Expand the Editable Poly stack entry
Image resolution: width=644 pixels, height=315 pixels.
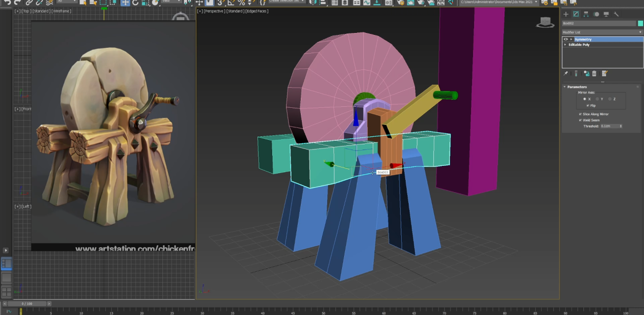click(x=565, y=45)
